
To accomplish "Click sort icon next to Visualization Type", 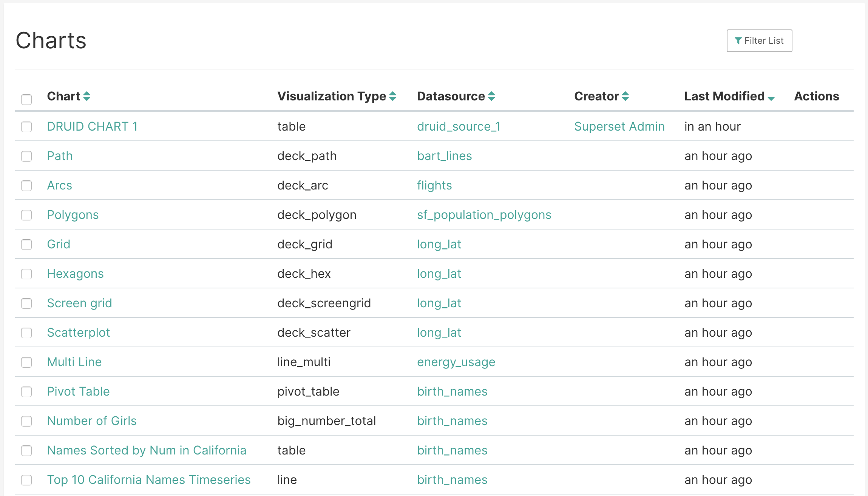I will (x=393, y=96).
